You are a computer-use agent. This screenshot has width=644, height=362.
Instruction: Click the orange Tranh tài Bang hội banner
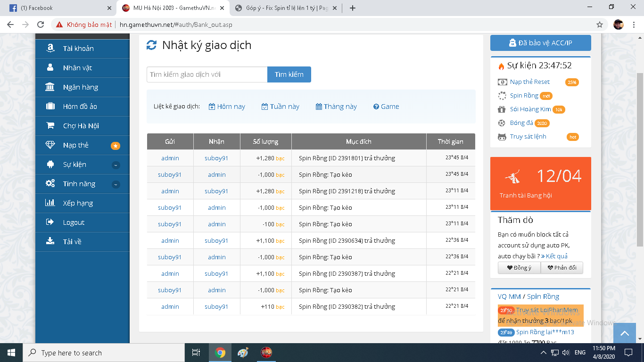pos(540,183)
